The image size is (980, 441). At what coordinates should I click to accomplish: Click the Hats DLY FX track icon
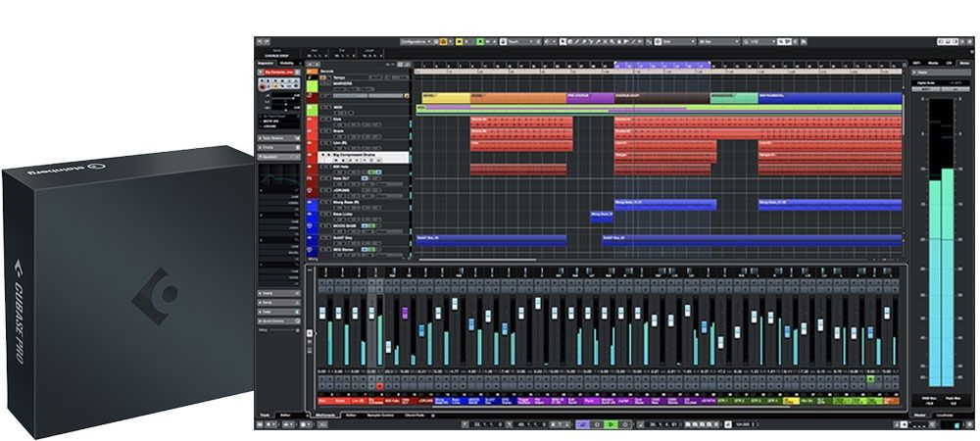(310, 178)
